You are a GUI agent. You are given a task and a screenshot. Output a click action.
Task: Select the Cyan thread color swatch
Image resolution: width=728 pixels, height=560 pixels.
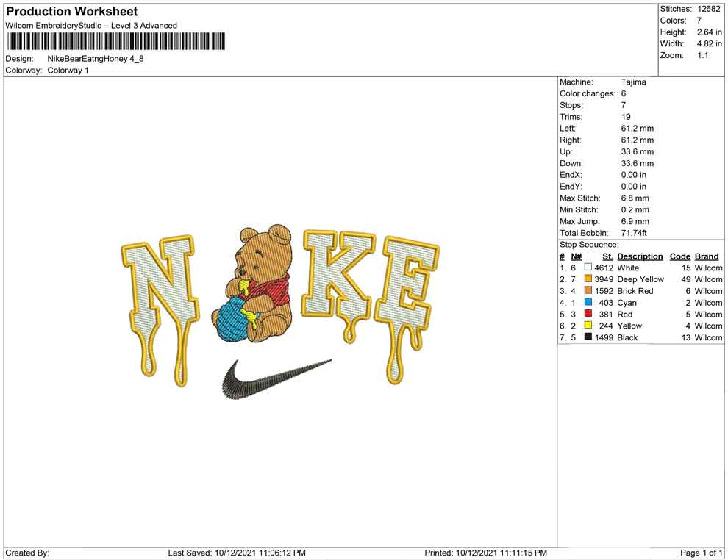[588, 302]
